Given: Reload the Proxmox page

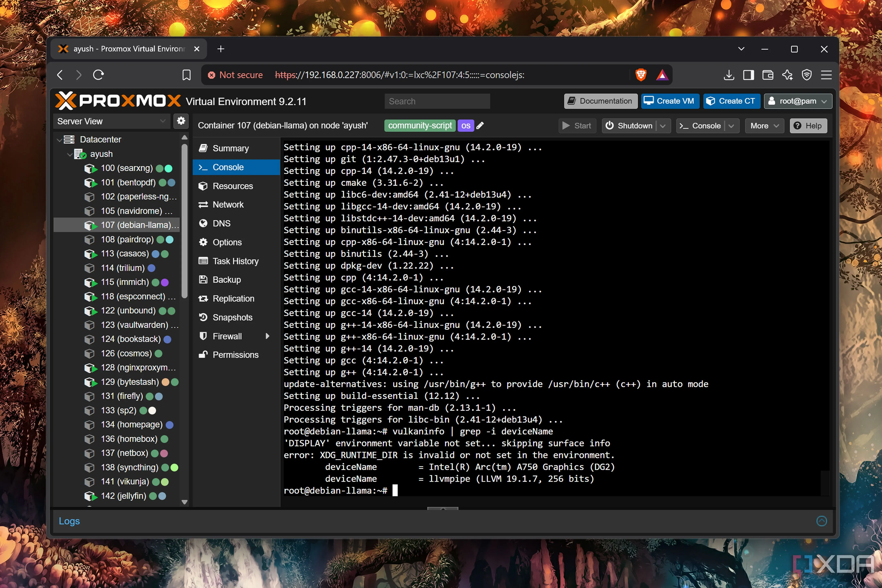Looking at the screenshot, I should [98, 75].
